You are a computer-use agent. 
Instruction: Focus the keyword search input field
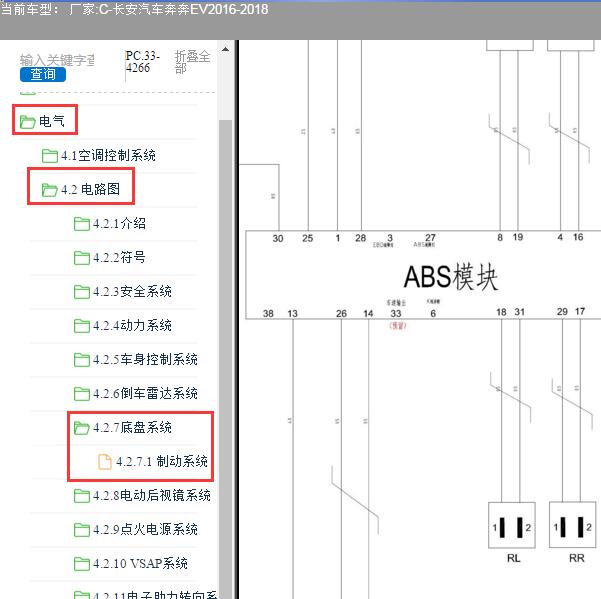57,60
